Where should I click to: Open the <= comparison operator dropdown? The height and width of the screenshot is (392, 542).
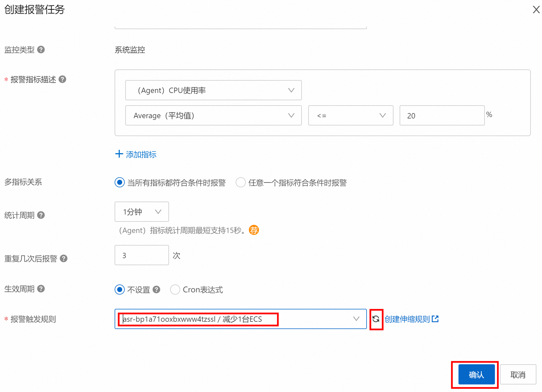coord(350,115)
